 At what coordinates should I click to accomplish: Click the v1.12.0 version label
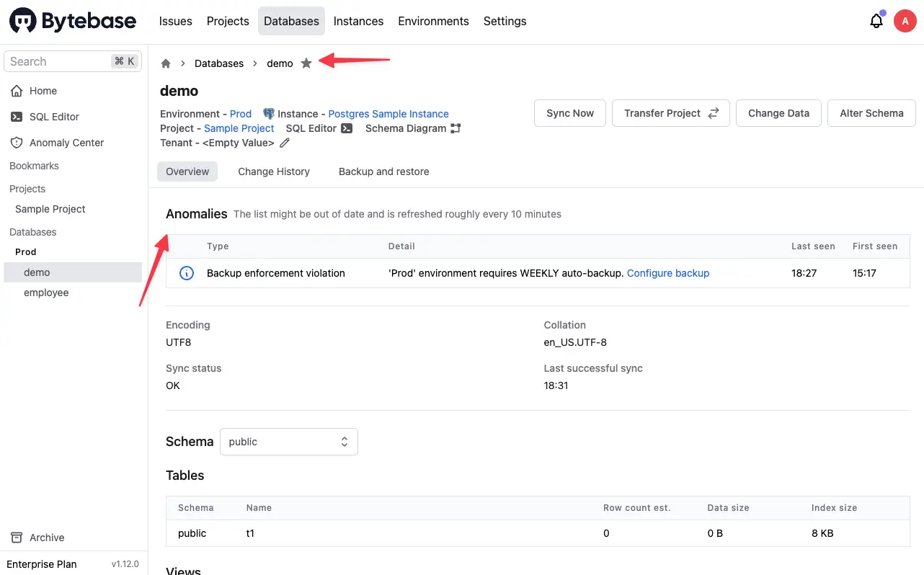point(125,564)
